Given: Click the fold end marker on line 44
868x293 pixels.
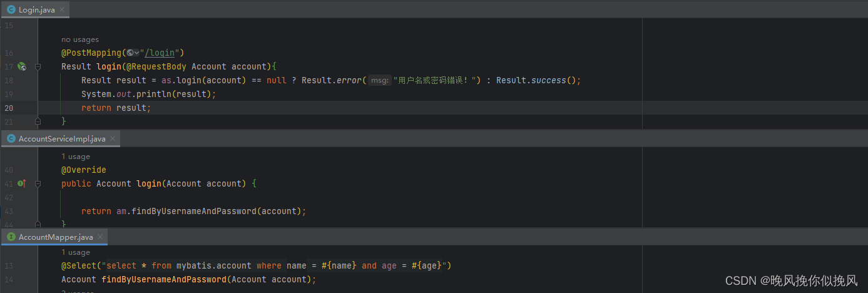Looking at the screenshot, I should [x=38, y=224].
